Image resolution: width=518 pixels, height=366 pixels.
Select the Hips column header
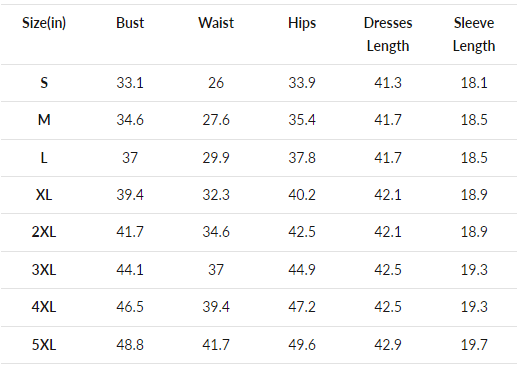pyautogui.click(x=302, y=24)
